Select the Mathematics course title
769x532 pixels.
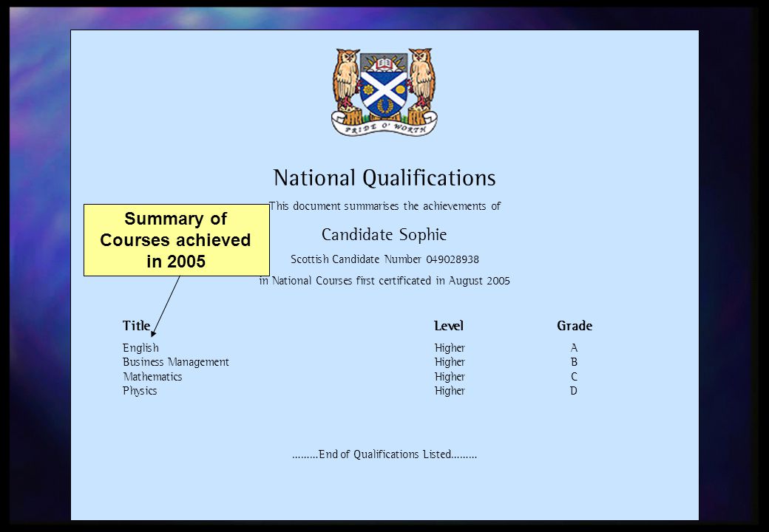click(x=152, y=377)
